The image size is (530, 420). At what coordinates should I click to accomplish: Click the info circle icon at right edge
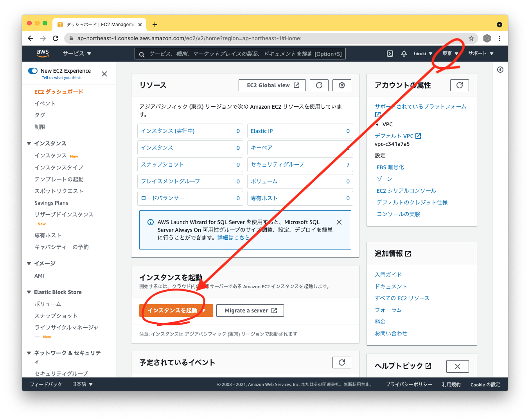point(500,70)
